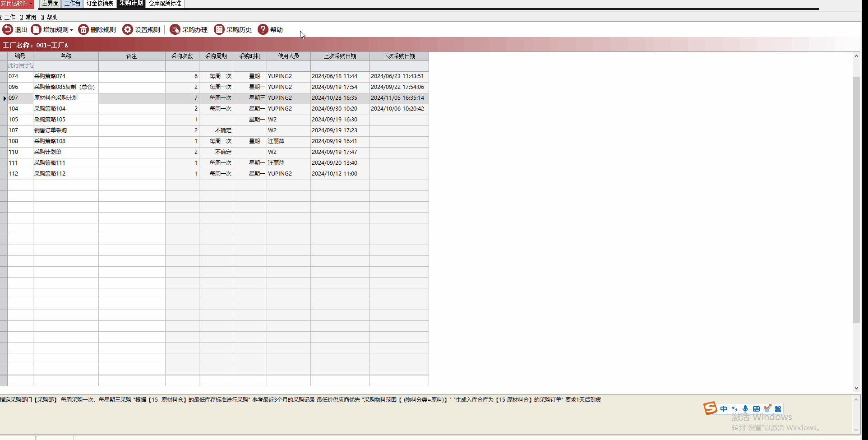Switch to the 订金核销表 tab
Image resolution: width=868 pixels, height=440 pixels.
[x=100, y=4]
